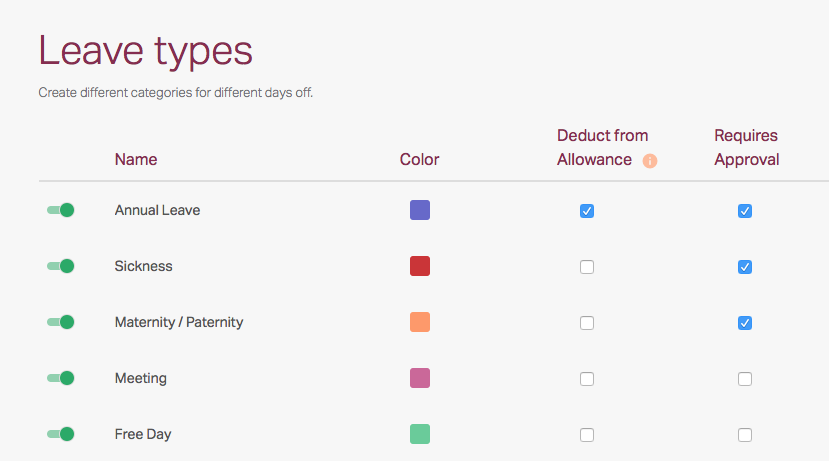
Task: Switch off the Meeting leave type
Action: coord(61,378)
